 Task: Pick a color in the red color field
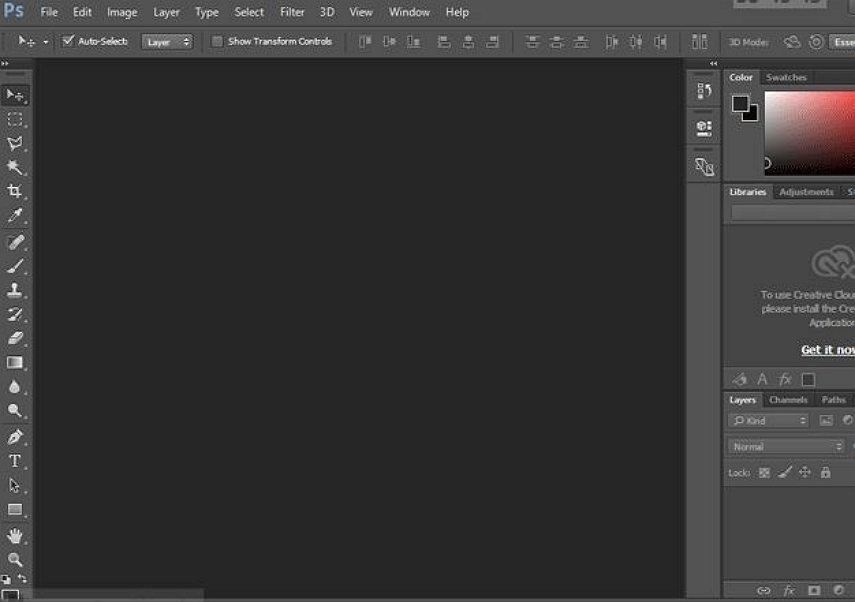pyautogui.click(x=810, y=133)
